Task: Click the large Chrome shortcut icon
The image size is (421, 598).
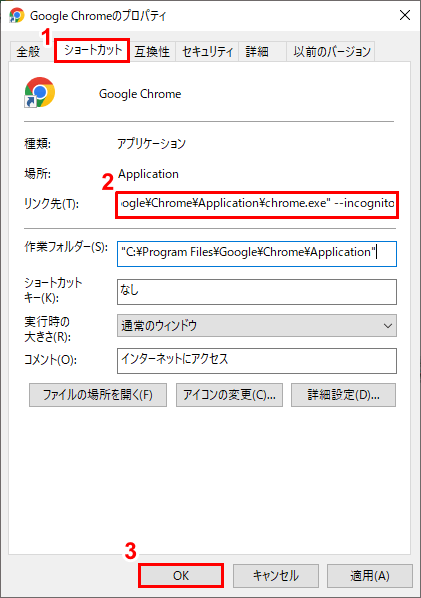Action: pos(40,93)
